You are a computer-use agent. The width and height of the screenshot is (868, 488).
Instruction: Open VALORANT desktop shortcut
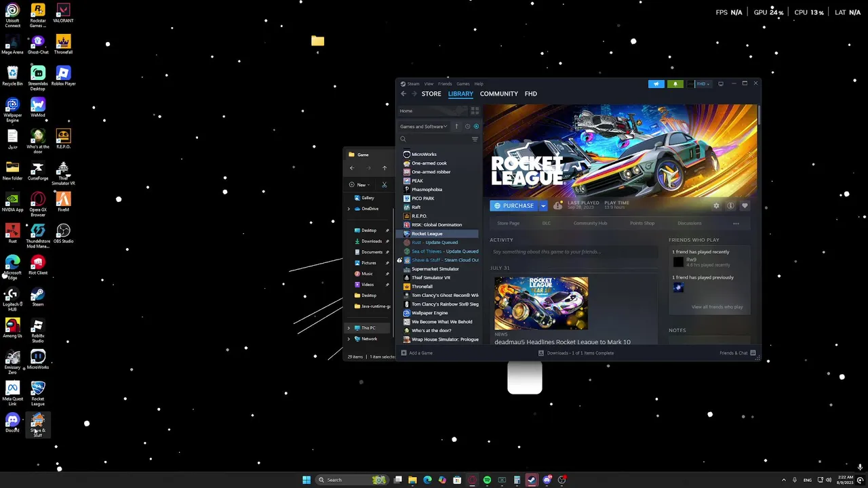(x=63, y=14)
